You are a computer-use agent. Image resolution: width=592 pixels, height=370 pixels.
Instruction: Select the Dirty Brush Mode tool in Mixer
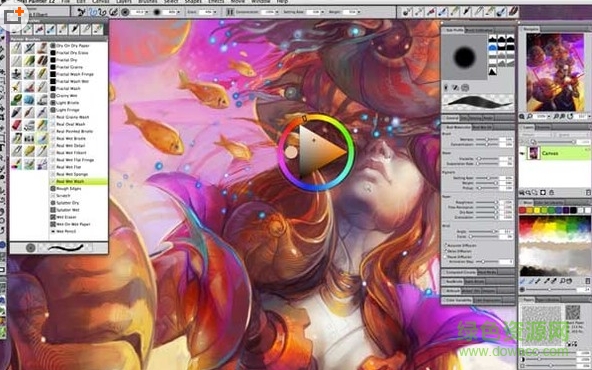(x=523, y=281)
